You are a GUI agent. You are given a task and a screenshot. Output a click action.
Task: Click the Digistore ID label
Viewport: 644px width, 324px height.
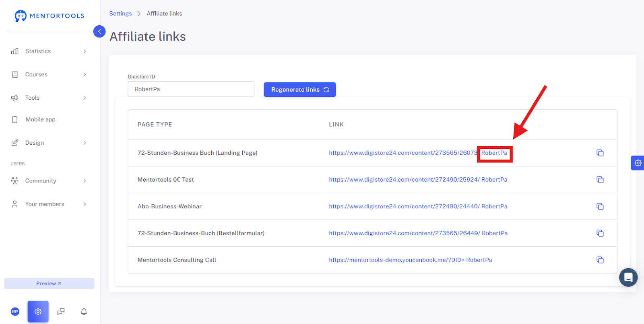[x=141, y=77]
